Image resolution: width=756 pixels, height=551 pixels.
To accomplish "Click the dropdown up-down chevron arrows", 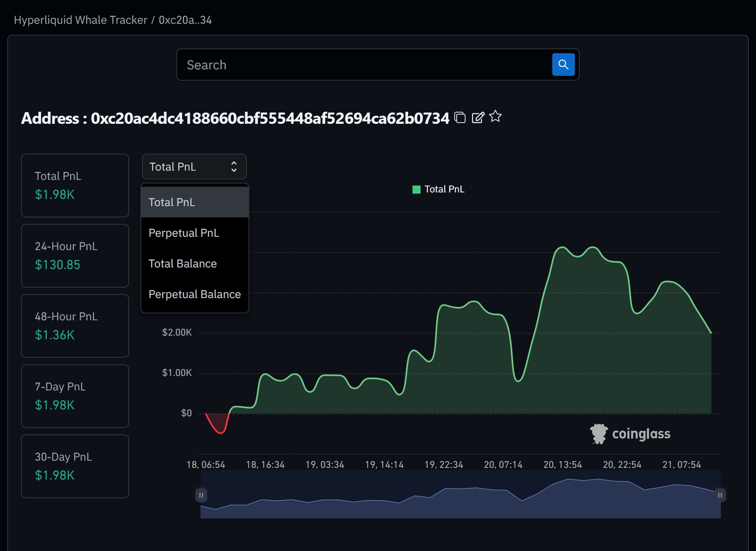I will [234, 167].
